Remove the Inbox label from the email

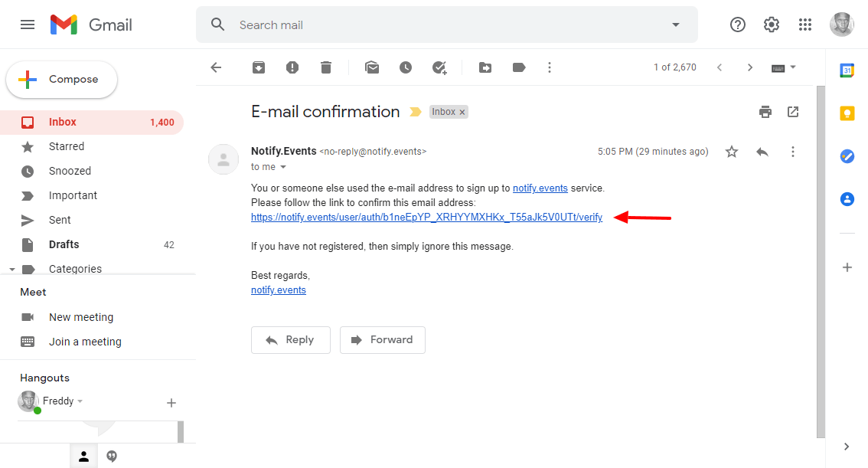pyautogui.click(x=462, y=112)
